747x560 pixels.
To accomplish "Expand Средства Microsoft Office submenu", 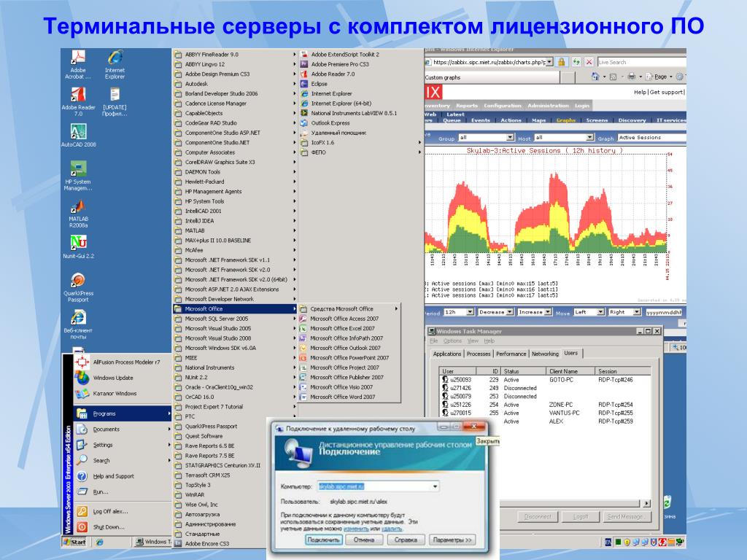I will (349, 308).
